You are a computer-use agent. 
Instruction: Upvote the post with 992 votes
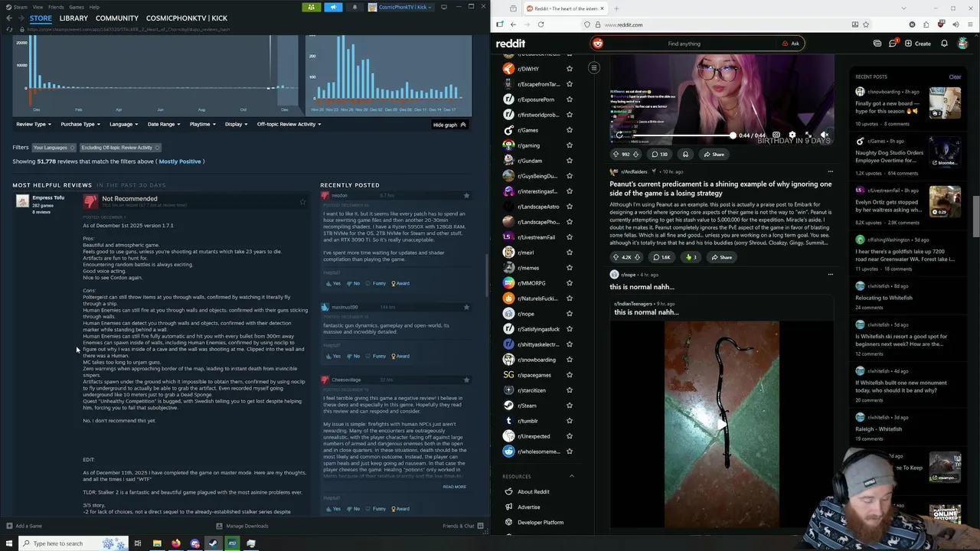click(615, 154)
